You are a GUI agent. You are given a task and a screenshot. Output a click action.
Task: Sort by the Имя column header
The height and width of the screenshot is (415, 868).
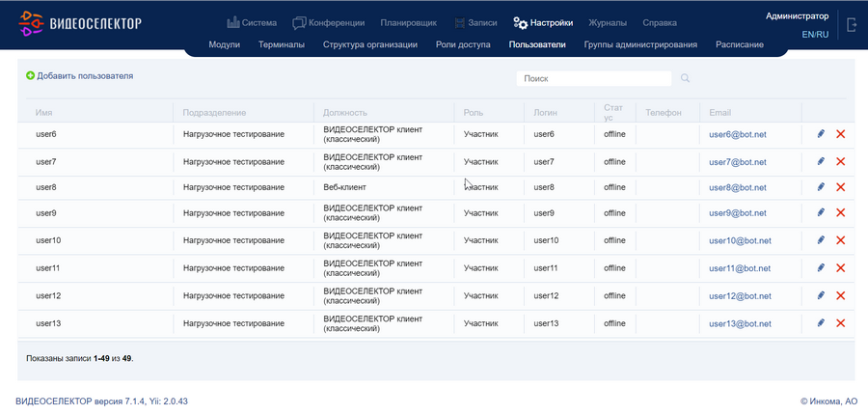point(43,113)
